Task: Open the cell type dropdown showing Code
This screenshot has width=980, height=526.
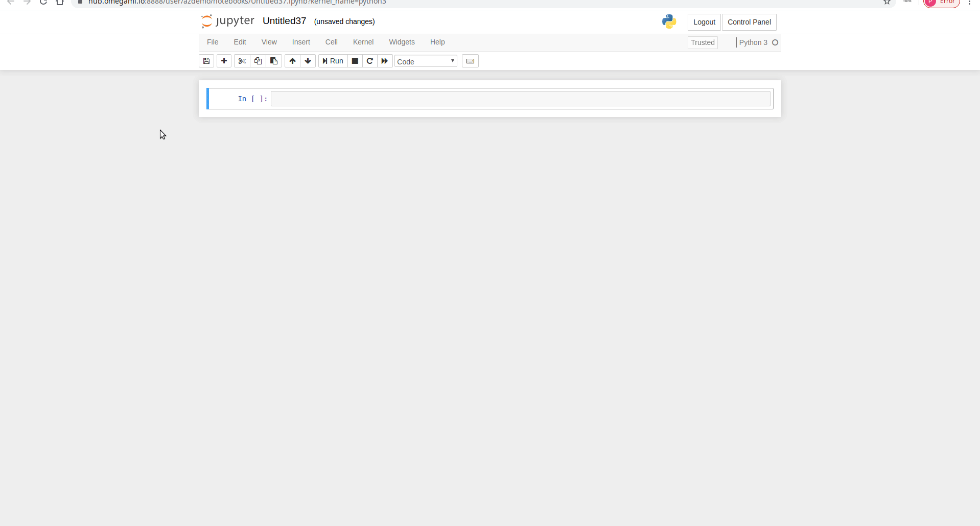Action: tap(426, 61)
